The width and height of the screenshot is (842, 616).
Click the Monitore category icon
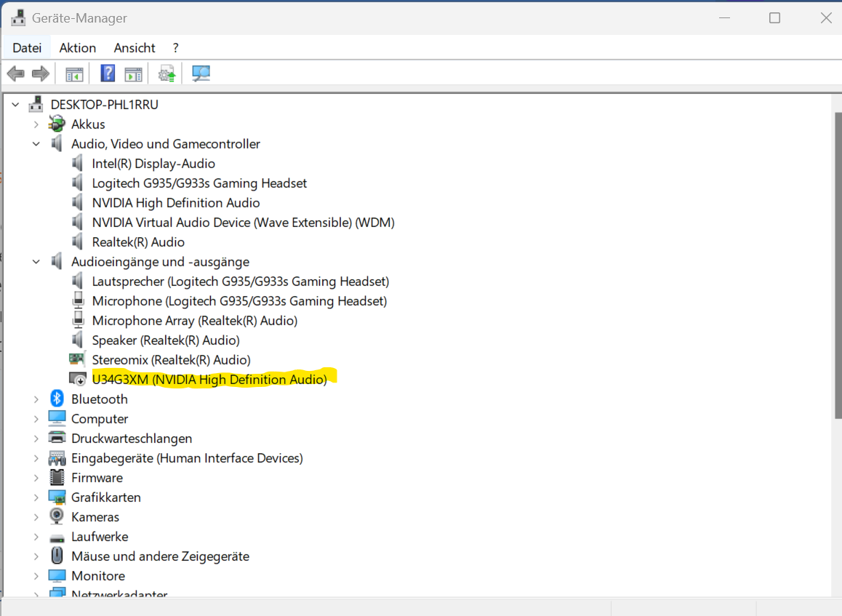pyautogui.click(x=57, y=576)
